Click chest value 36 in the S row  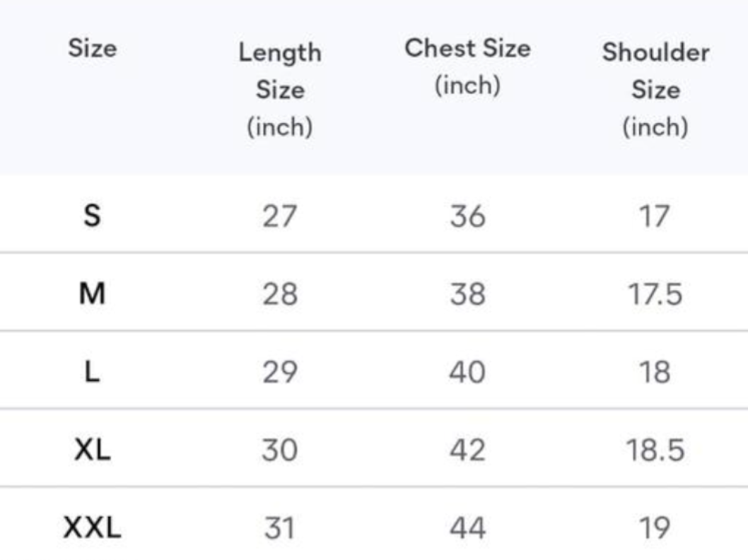467,216
